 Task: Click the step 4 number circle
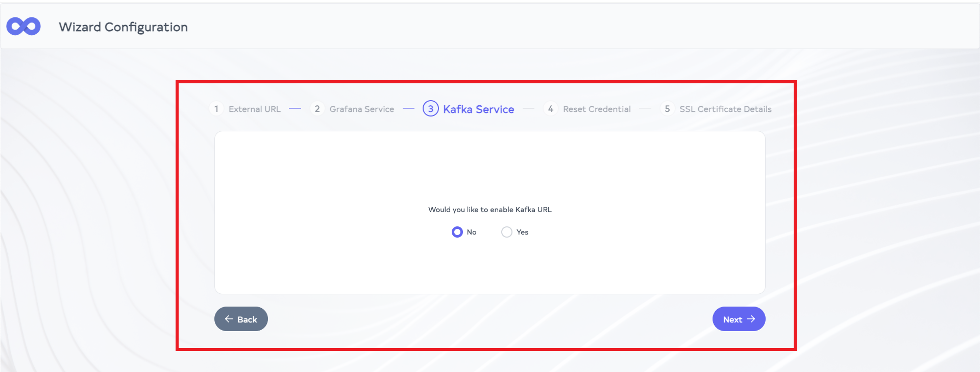tap(551, 109)
